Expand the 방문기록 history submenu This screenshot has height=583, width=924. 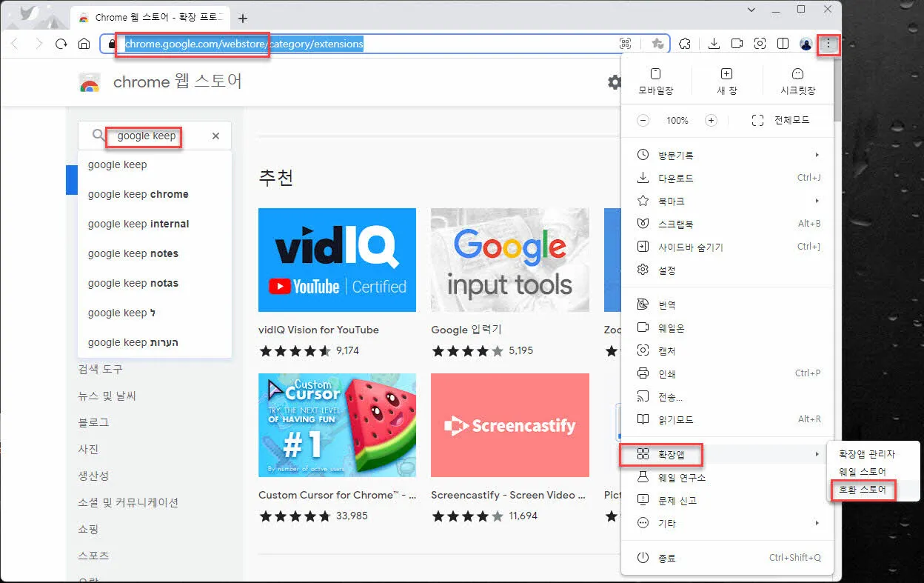728,155
